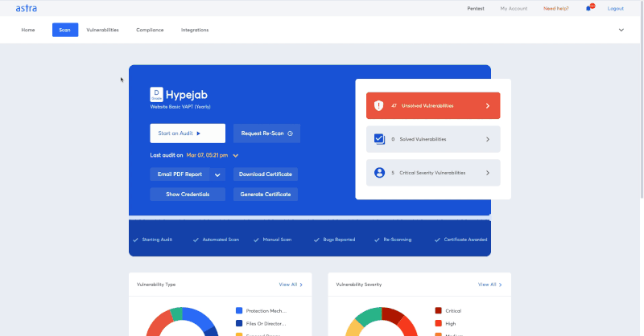Click the Re-Scanning checkmark step
The width and height of the screenshot is (644, 336).
(393, 240)
